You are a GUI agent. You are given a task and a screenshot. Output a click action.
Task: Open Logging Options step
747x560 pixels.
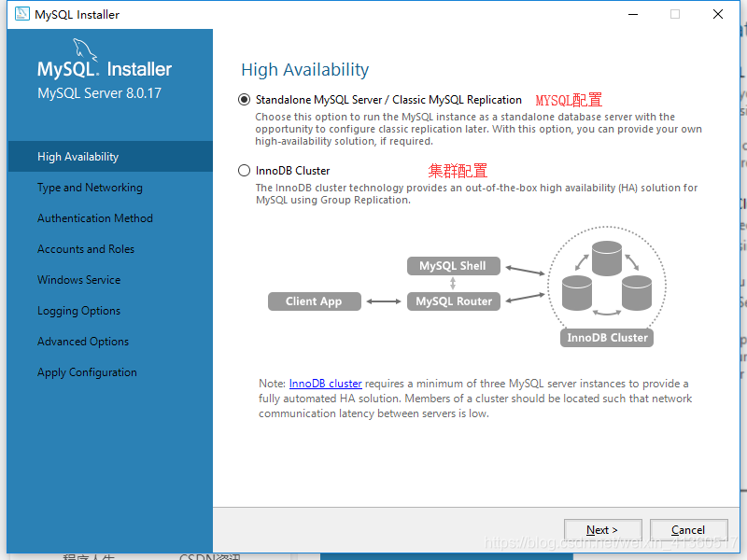(x=78, y=311)
